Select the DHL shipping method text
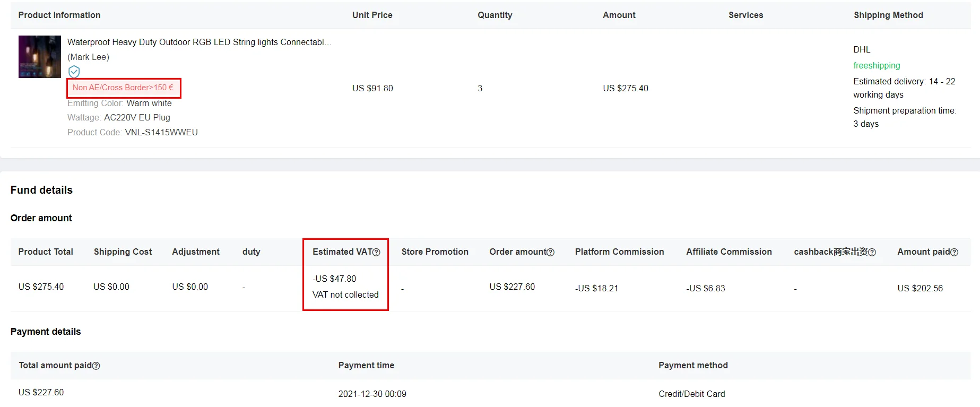The height and width of the screenshot is (407, 980). pos(862,49)
